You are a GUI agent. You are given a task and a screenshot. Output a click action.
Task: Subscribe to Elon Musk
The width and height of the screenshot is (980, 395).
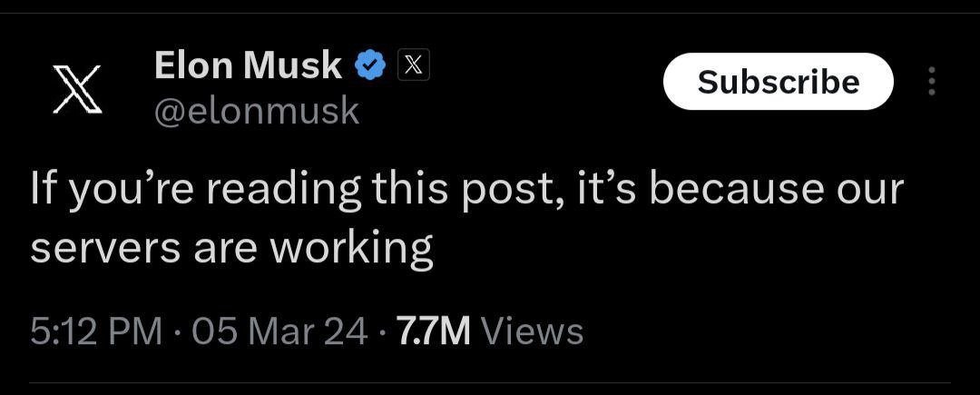pos(779,81)
